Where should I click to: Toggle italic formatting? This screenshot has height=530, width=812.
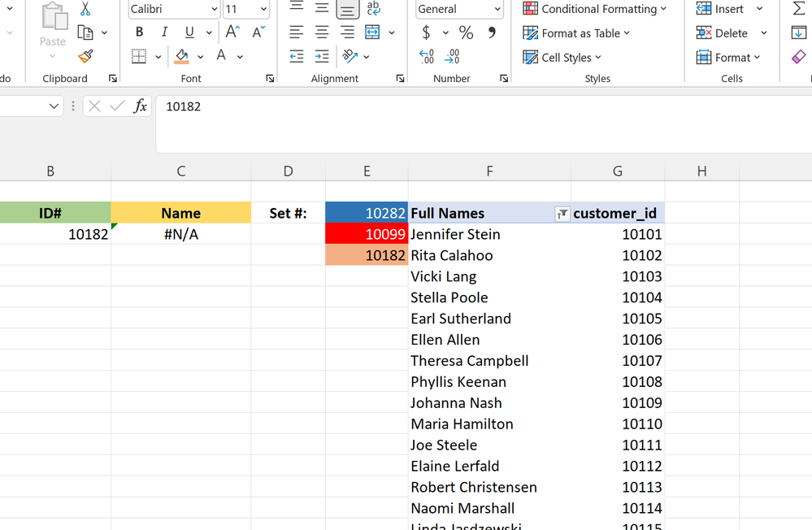click(164, 33)
